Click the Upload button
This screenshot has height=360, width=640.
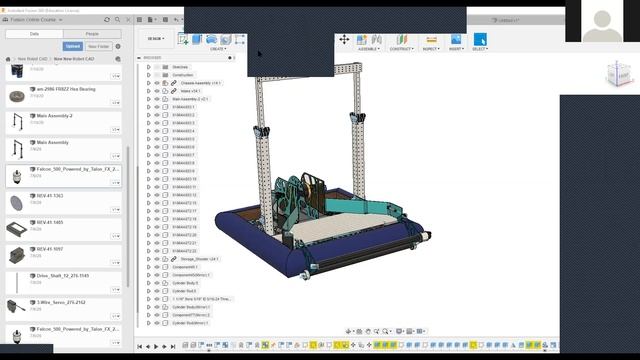[73, 47]
